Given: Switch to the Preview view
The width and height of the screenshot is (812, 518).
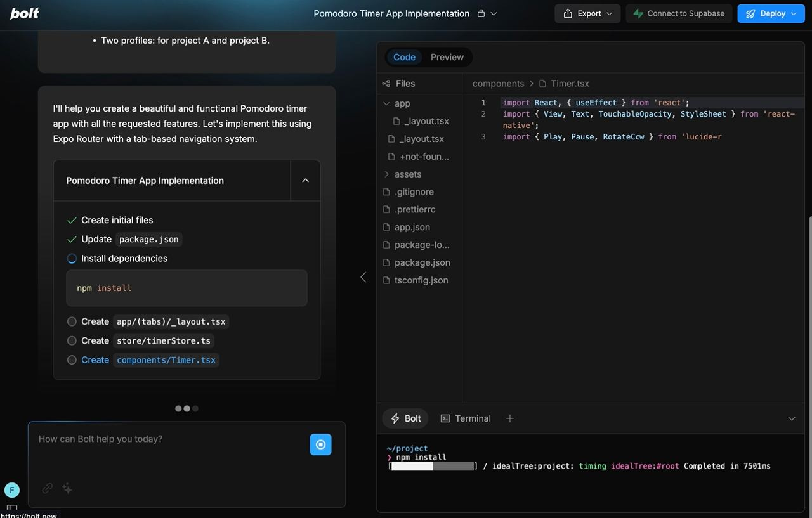Looking at the screenshot, I should click(x=447, y=57).
